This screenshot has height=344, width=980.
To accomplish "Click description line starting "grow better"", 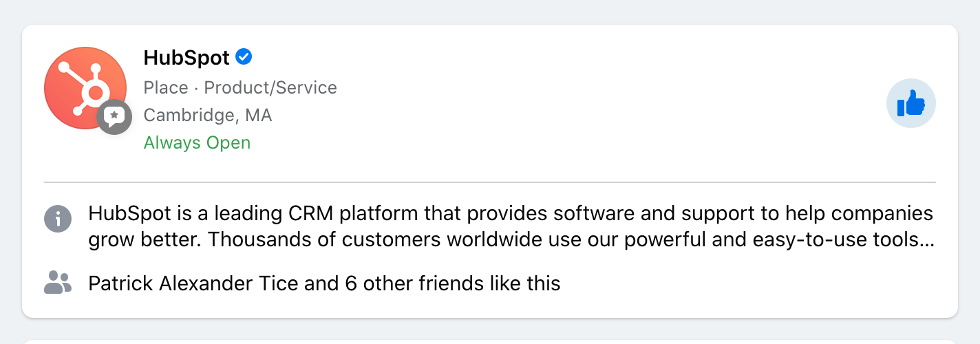I will tap(511, 240).
